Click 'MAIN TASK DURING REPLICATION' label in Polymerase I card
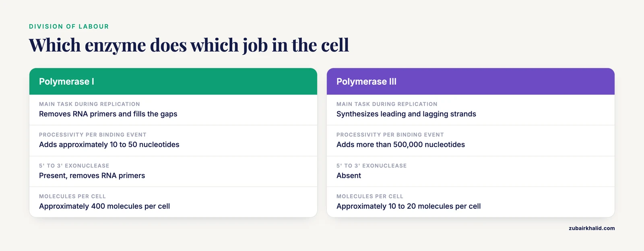 coord(89,104)
